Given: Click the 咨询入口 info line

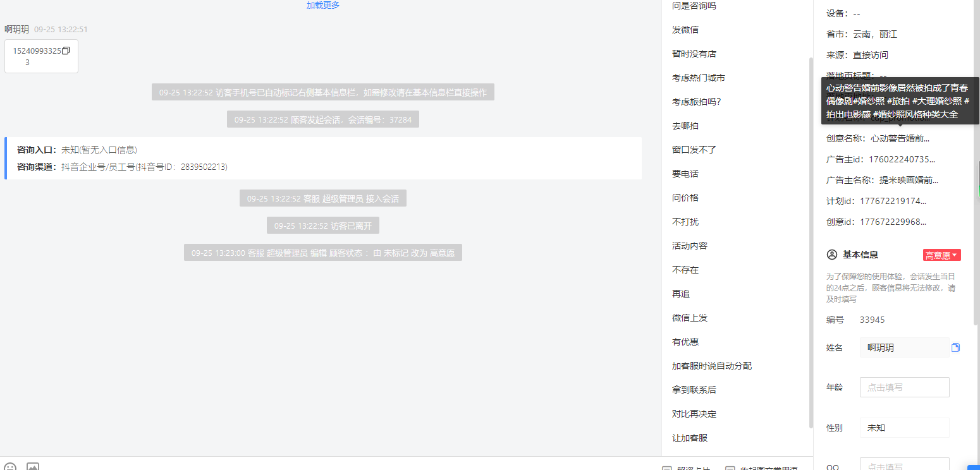Looking at the screenshot, I should tap(77, 150).
